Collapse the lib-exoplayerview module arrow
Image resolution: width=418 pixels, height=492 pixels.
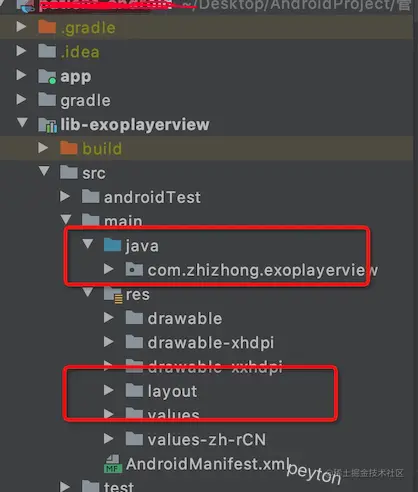[22, 122]
